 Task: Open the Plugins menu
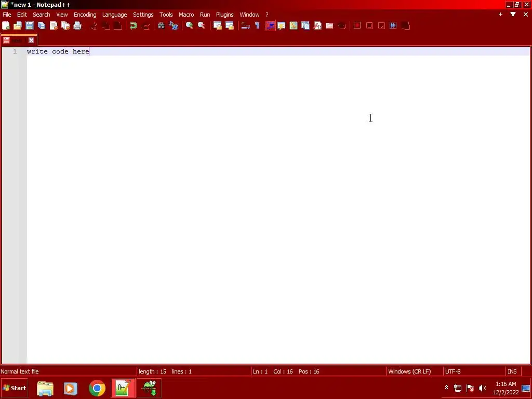(x=224, y=15)
